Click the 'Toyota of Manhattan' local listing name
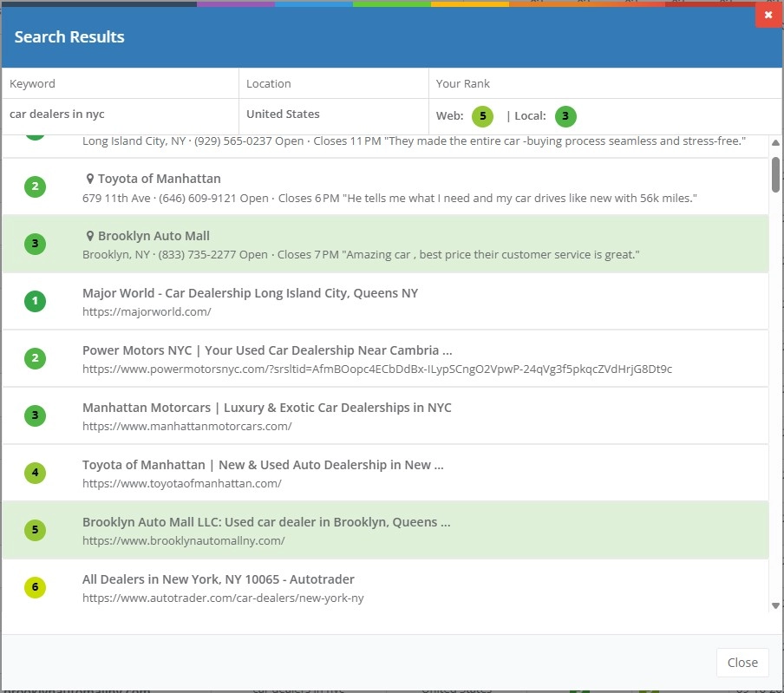Viewport: 784px width, 693px height. pyautogui.click(x=159, y=179)
